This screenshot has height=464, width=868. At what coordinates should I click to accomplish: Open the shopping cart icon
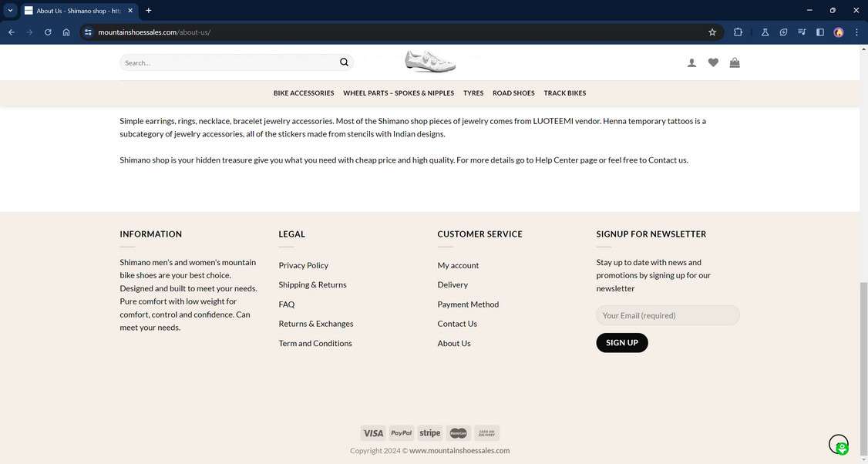click(x=734, y=62)
